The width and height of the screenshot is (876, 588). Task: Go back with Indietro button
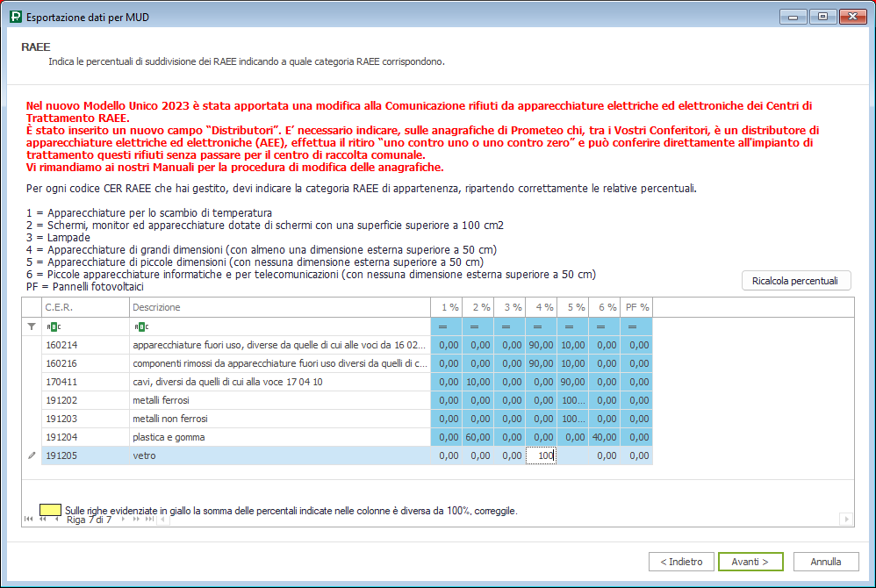point(681,562)
